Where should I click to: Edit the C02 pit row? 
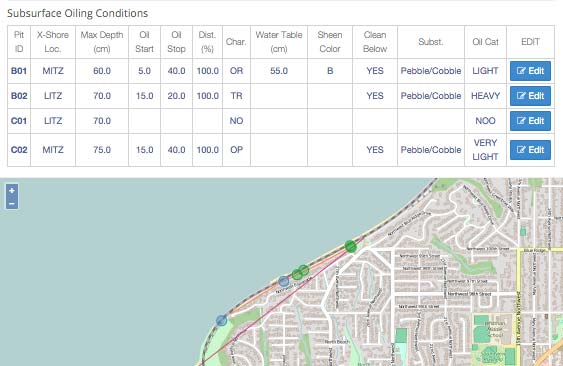tap(530, 150)
